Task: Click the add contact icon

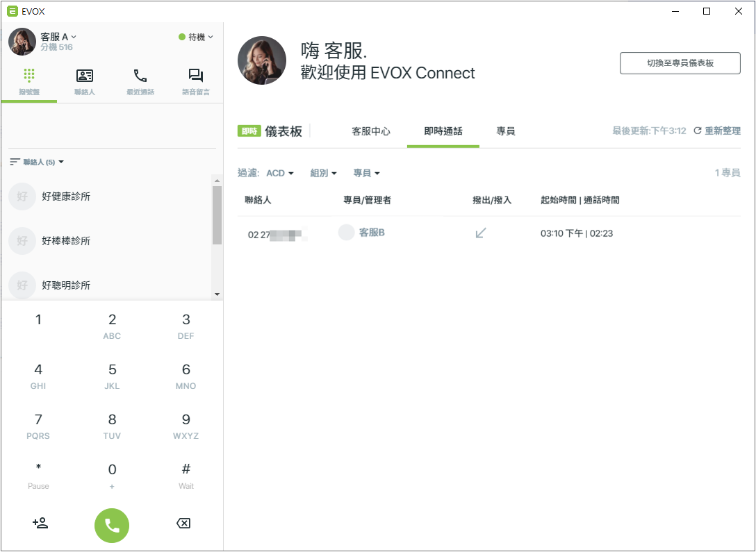Action: [x=40, y=523]
